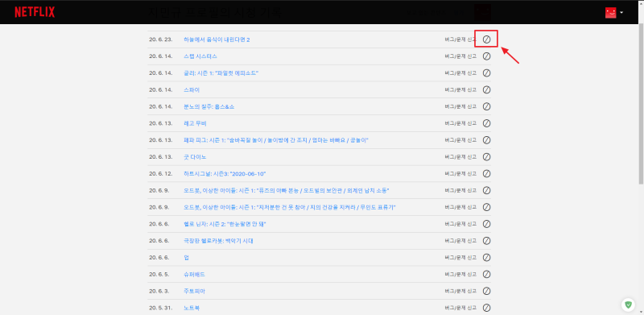Image resolution: width=644 pixels, height=315 pixels.
Task: Open title '슈퍼배드'
Action: (x=195, y=274)
